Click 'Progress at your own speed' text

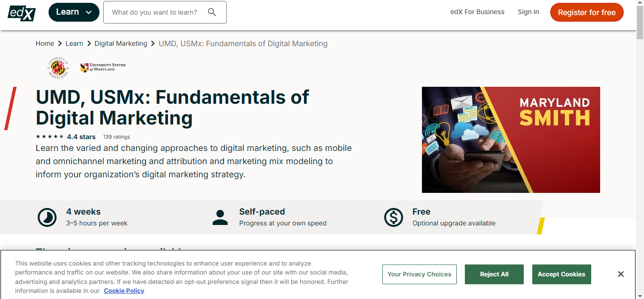point(283,223)
